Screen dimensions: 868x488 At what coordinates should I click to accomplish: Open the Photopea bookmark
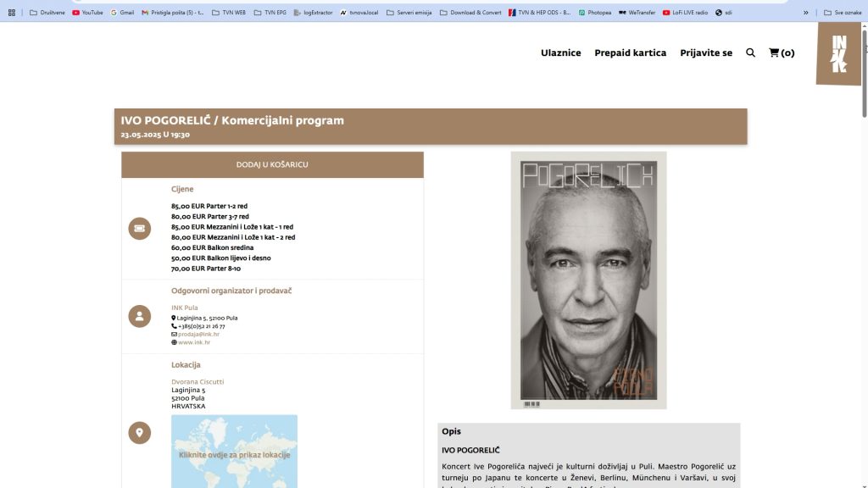tap(594, 12)
